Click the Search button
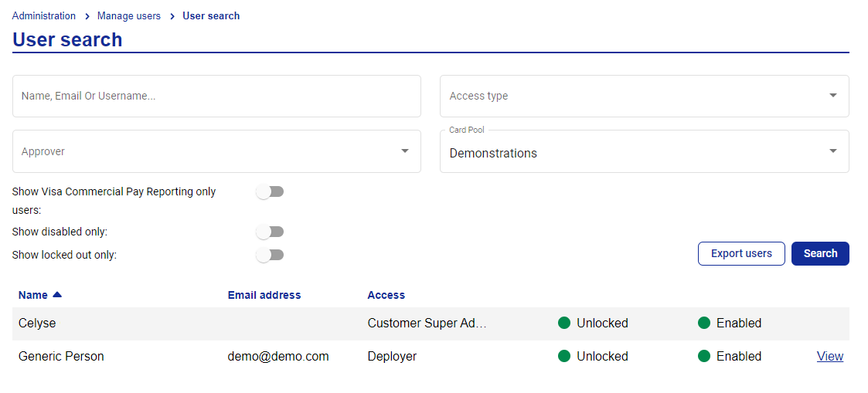Viewport: 868px width, 393px height. [820, 254]
